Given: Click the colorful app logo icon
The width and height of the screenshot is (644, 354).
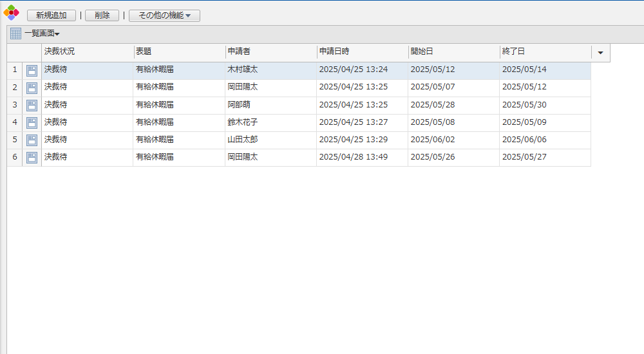Looking at the screenshot, I should click(12, 12).
